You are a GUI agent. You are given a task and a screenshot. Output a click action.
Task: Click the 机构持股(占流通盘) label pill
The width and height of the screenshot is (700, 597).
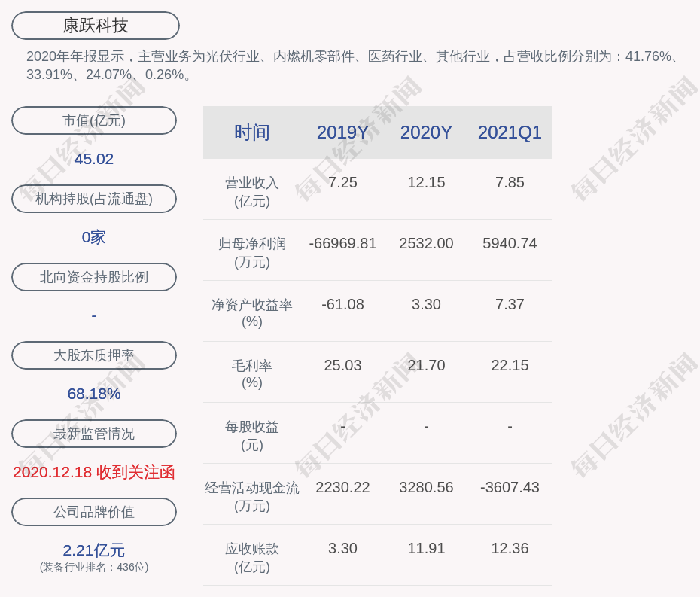pos(94,199)
